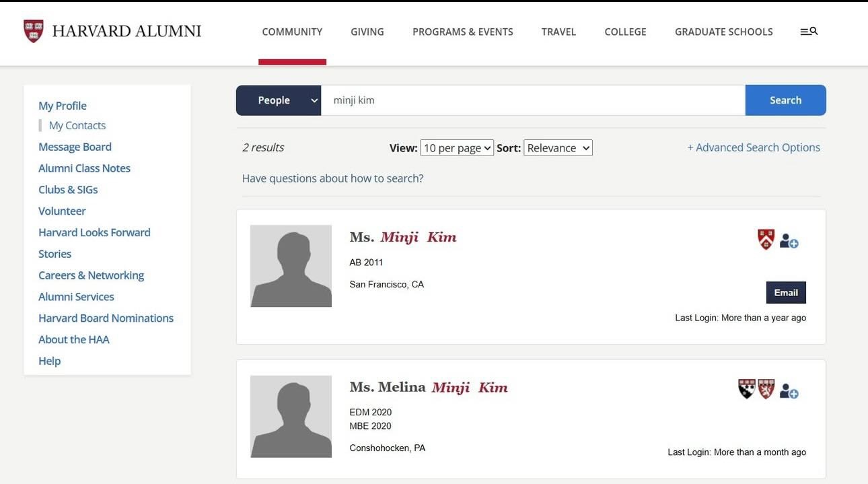Select Conshohocken, PA location text
This screenshot has height=484, width=868.
pyautogui.click(x=388, y=448)
